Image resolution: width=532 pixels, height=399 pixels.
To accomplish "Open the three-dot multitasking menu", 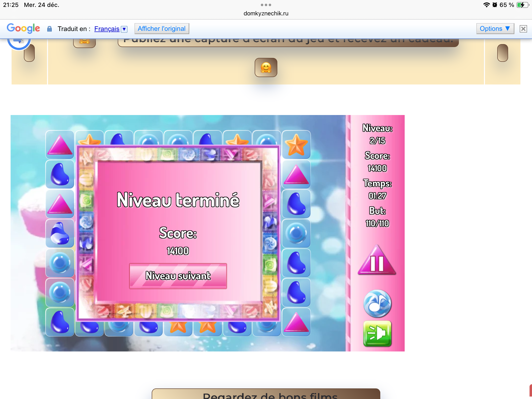I will [x=266, y=5].
